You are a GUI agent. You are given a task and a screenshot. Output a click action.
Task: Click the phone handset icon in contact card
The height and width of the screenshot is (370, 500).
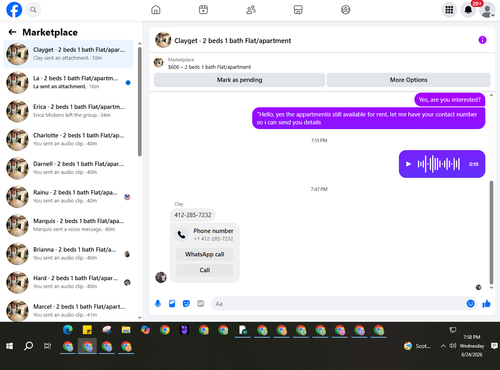(x=182, y=235)
